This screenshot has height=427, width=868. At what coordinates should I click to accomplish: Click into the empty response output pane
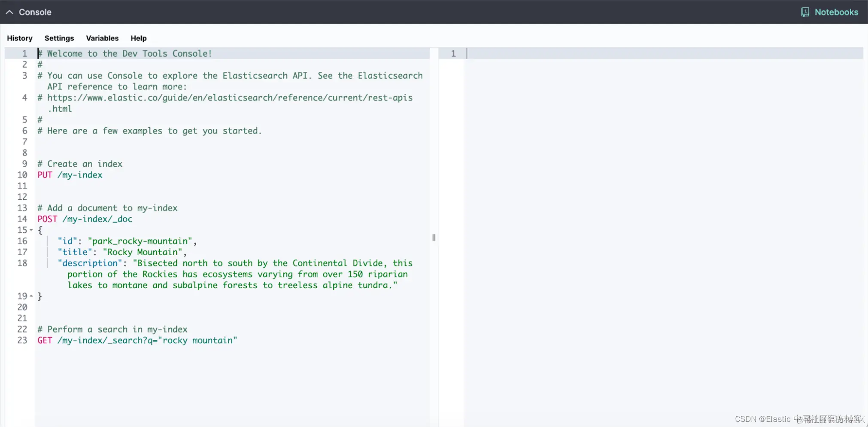pos(665,236)
